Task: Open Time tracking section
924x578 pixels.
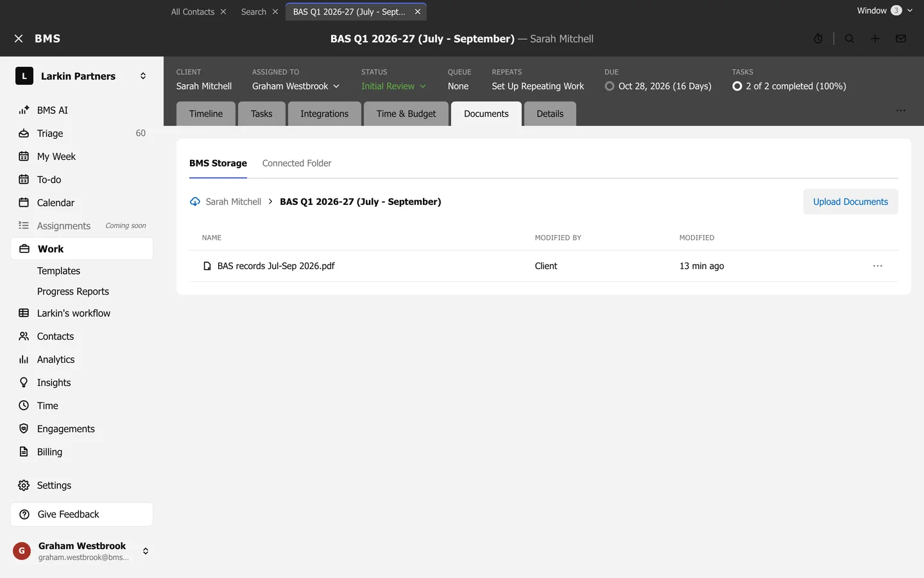Action: click(82, 406)
